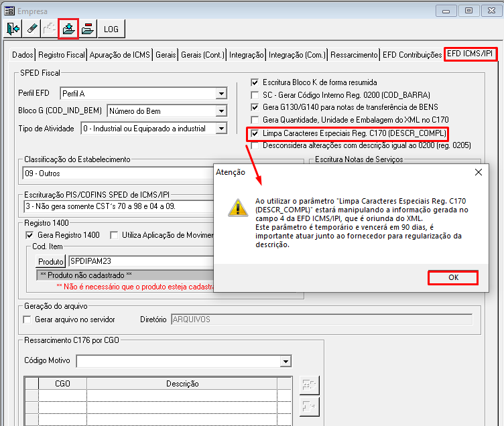504x426 pixels.
Task: Expand the Tipo de Atividade dropdown
Action: pyautogui.click(x=221, y=129)
